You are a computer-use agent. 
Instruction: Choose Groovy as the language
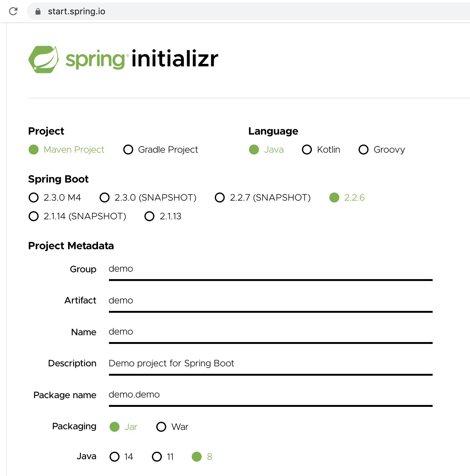pyautogui.click(x=382, y=150)
